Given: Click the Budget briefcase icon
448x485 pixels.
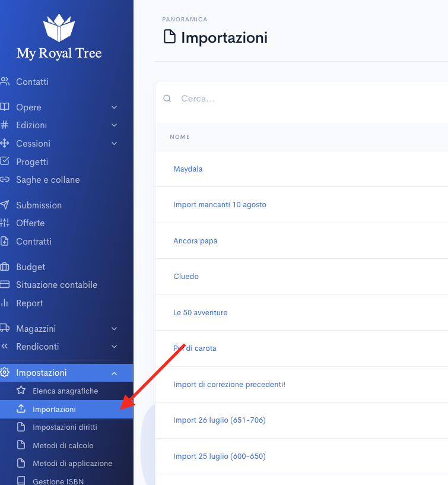Looking at the screenshot, I should pyautogui.click(x=5, y=267).
